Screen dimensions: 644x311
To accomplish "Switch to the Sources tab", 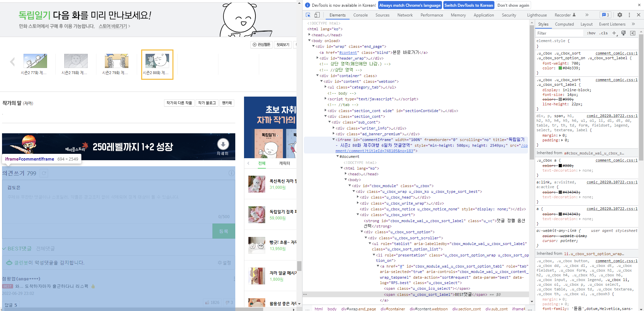I will coord(383,15).
